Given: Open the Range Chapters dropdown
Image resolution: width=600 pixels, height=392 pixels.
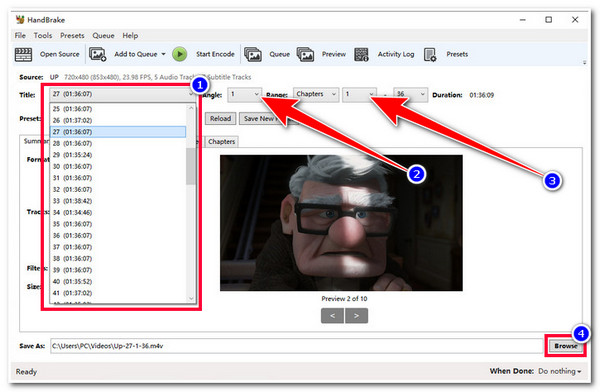Looking at the screenshot, I should (x=316, y=94).
